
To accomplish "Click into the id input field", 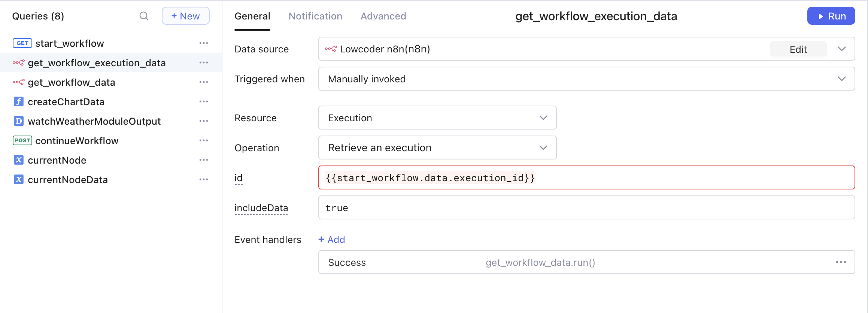I will (674, 178).
